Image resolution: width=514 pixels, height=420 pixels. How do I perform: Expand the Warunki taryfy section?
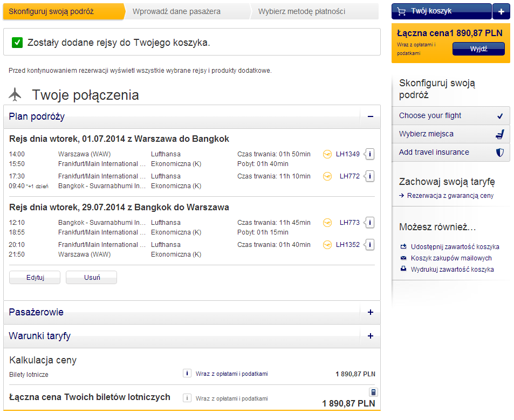point(371,336)
